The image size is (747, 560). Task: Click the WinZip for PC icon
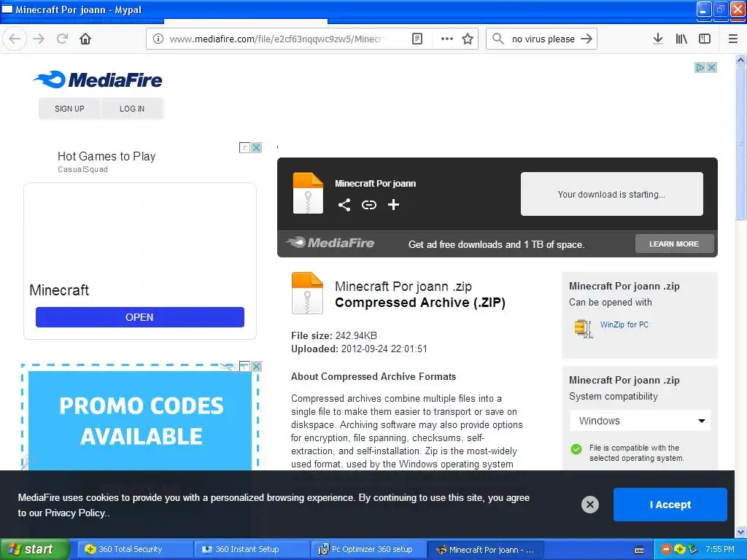click(x=583, y=329)
